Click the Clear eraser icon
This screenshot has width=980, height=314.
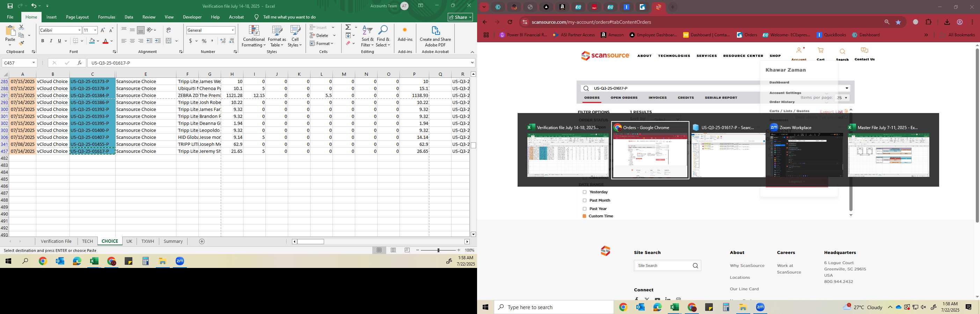348,43
